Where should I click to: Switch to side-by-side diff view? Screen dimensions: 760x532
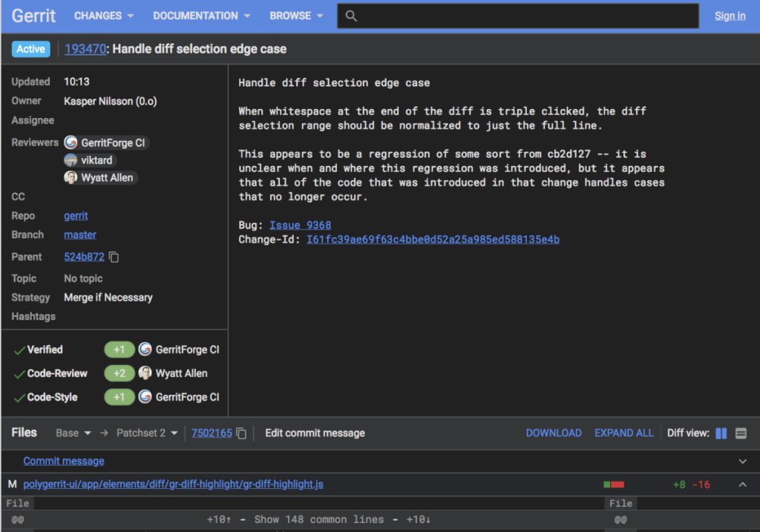coord(721,433)
